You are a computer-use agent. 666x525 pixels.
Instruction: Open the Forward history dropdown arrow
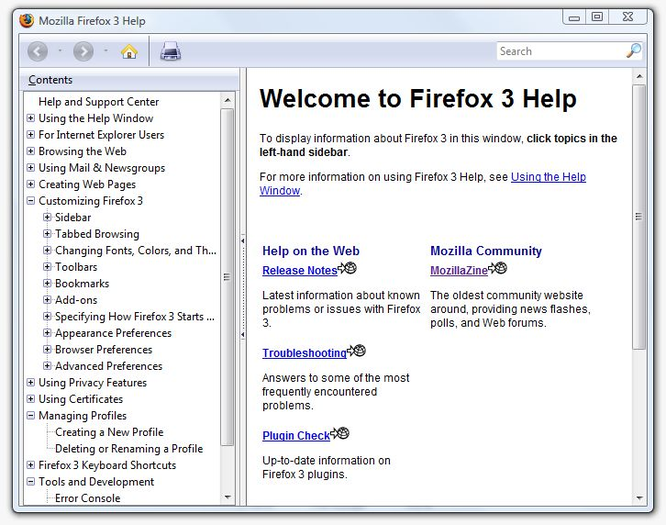click(x=106, y=51)
